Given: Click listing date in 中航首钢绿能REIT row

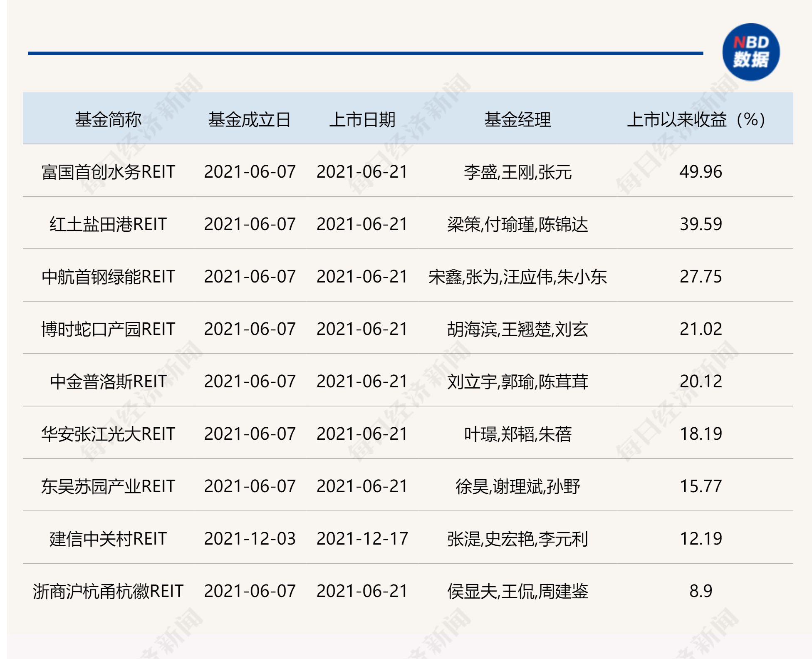Looking at the screenshot, I should (x=362, y=277).
